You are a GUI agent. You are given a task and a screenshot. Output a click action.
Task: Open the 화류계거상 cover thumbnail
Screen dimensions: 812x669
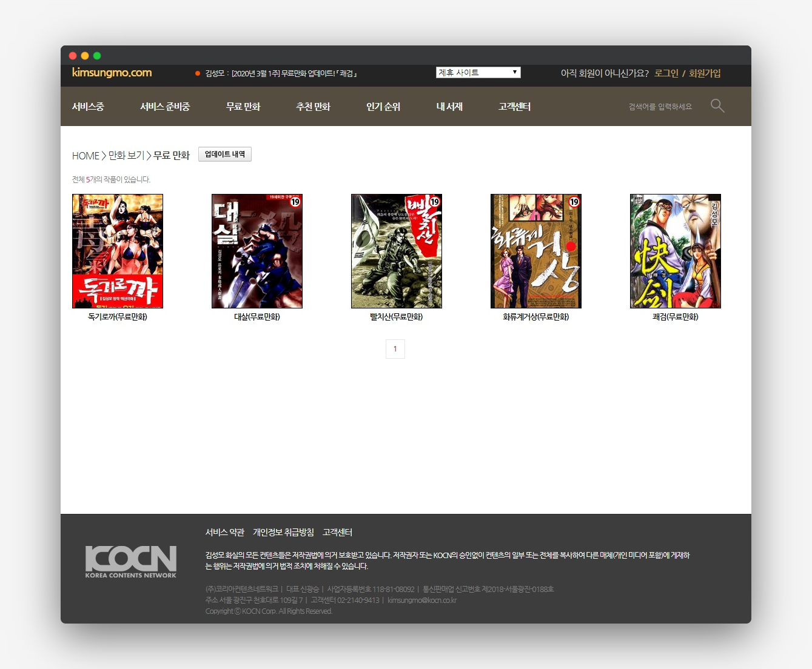pos(536,251)
